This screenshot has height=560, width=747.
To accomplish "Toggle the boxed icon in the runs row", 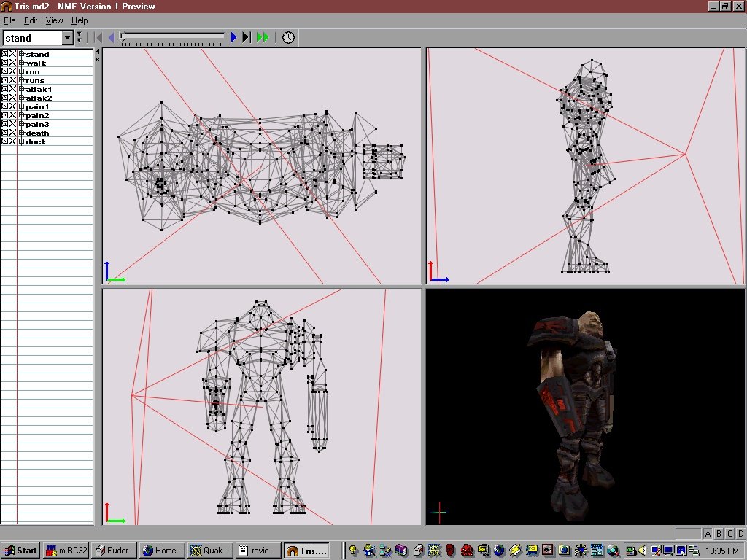I will pyautogui.click(x=5, y=80).
